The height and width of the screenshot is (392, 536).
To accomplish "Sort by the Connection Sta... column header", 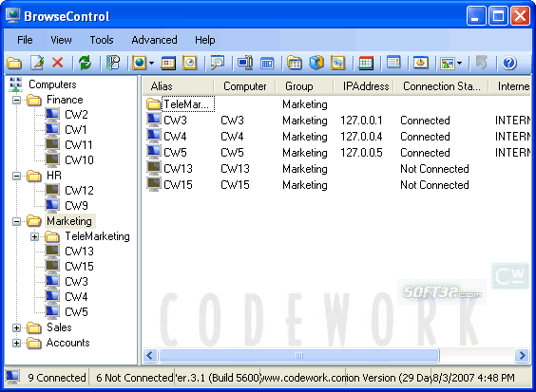I will pos(441,86).
